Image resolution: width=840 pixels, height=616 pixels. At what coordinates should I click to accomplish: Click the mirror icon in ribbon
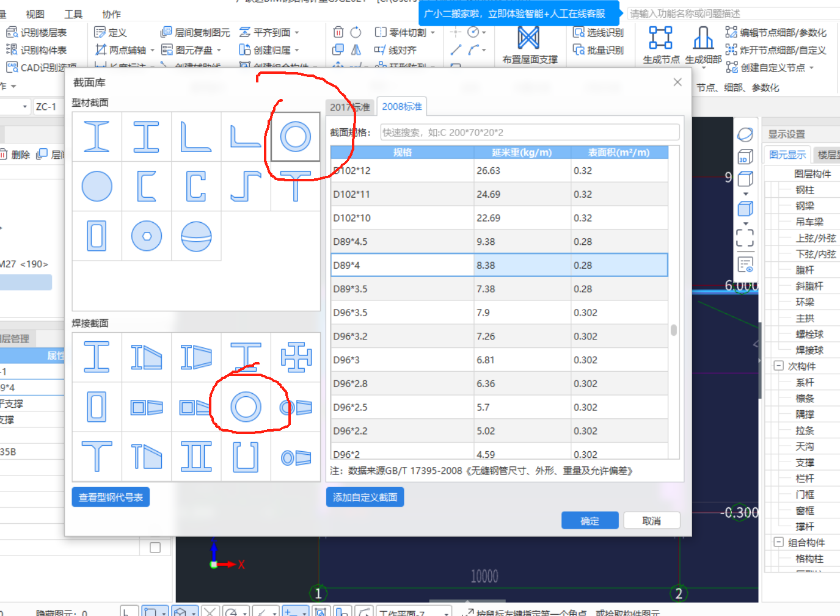tap(356, 50)
